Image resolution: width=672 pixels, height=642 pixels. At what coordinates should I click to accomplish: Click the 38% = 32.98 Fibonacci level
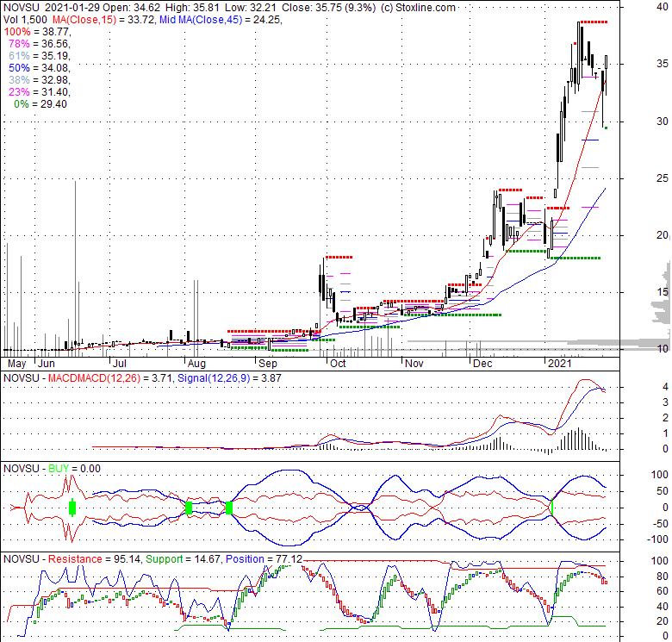click(x=40, y=80)
